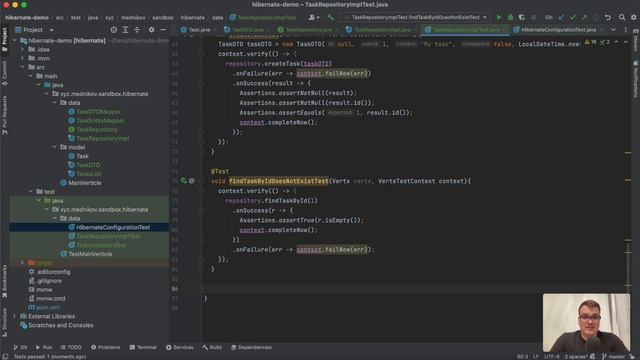Open Search Everywhere magnifier icon

622,18
